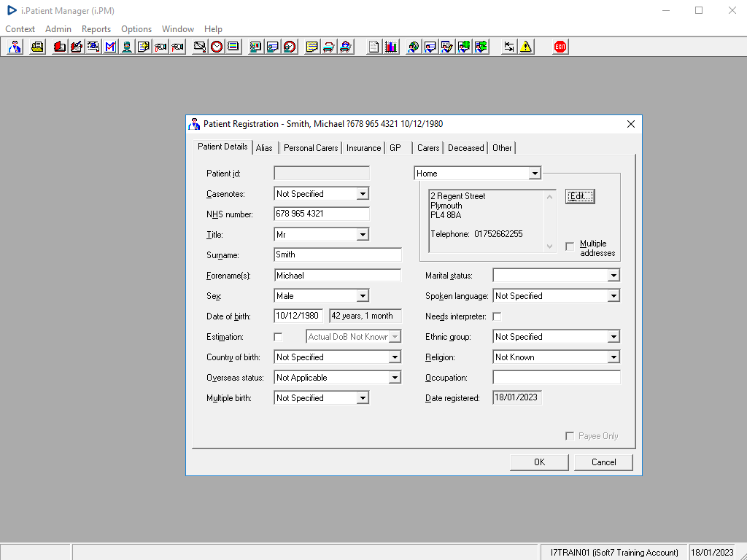
Task: Click the red clock toolbar icon
Action: [217, 47]
